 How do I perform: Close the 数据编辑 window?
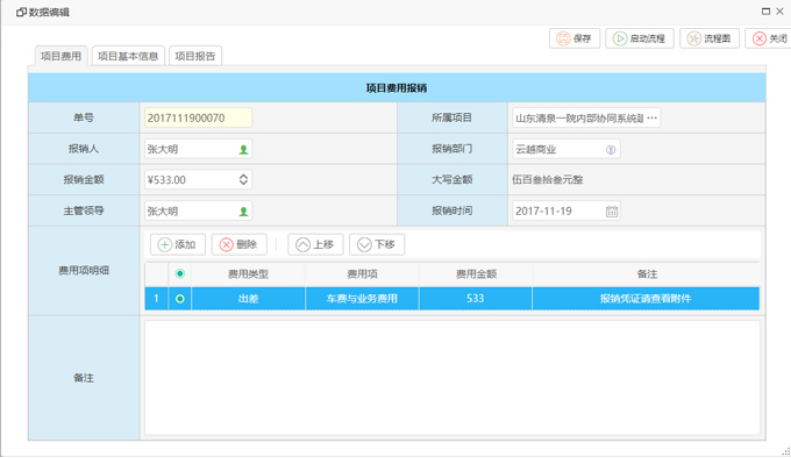780,11
